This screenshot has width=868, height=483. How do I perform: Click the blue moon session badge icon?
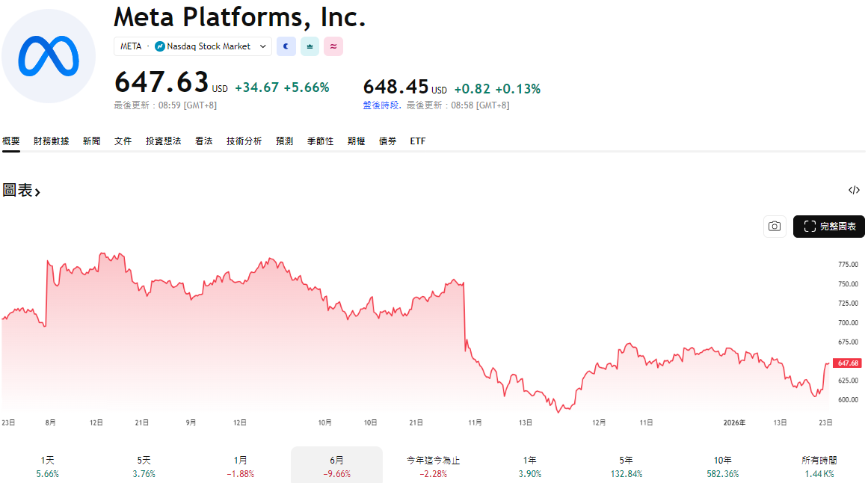pyautogui.click(x=286, y=46)
